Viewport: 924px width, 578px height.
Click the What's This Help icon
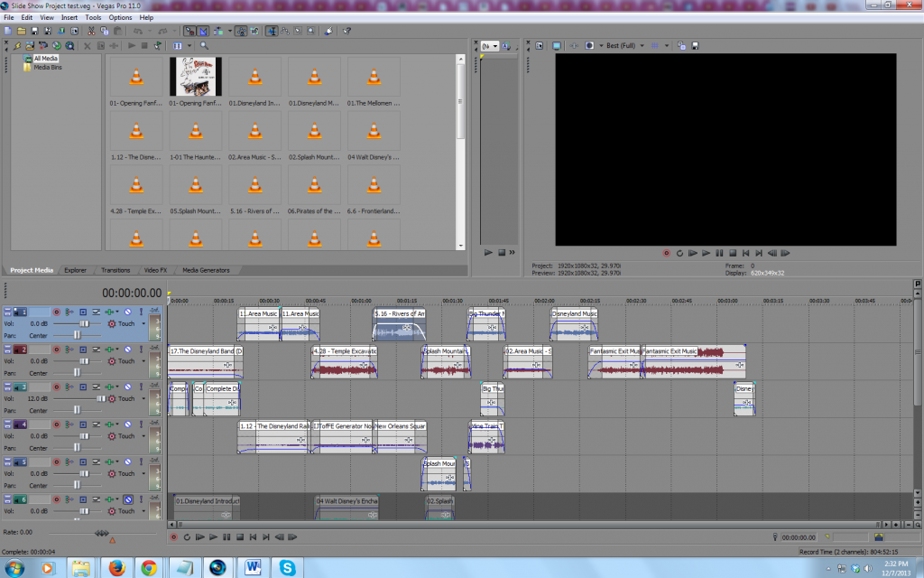[346, 31]
